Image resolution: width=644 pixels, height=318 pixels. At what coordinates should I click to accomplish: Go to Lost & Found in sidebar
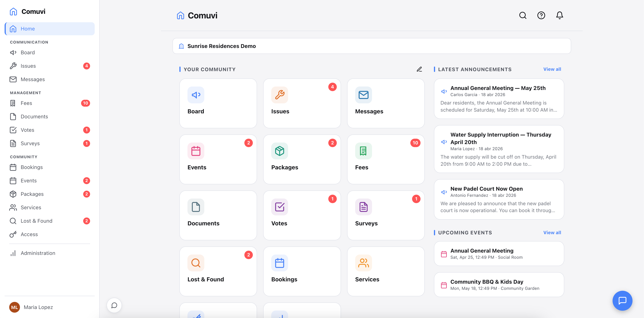pos(49,221)
